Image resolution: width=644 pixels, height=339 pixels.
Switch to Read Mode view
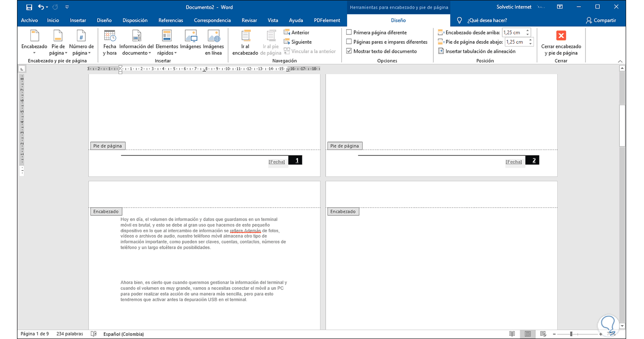click(x=512, y=334)
